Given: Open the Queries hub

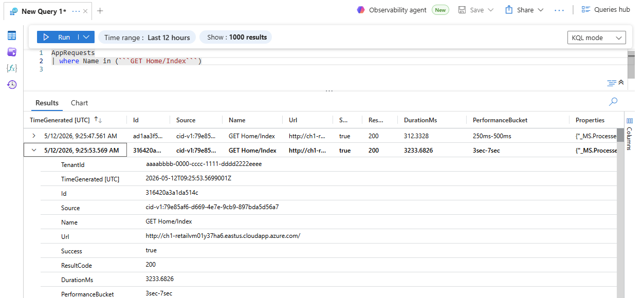Looking at the screenshot, I should pos(605,10).
